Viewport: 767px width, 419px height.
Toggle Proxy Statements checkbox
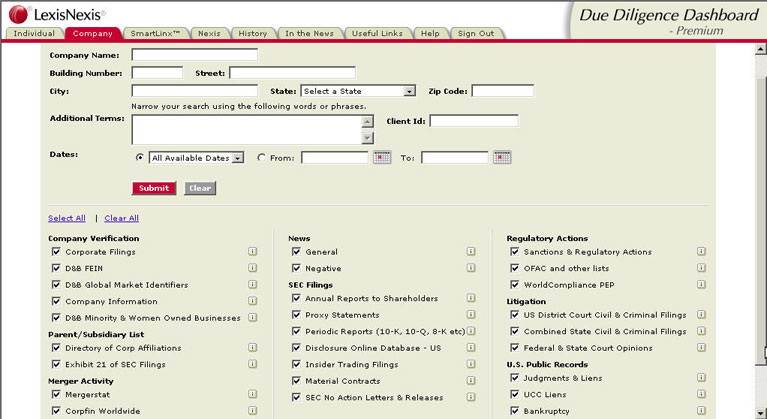[x=296, y=314]
